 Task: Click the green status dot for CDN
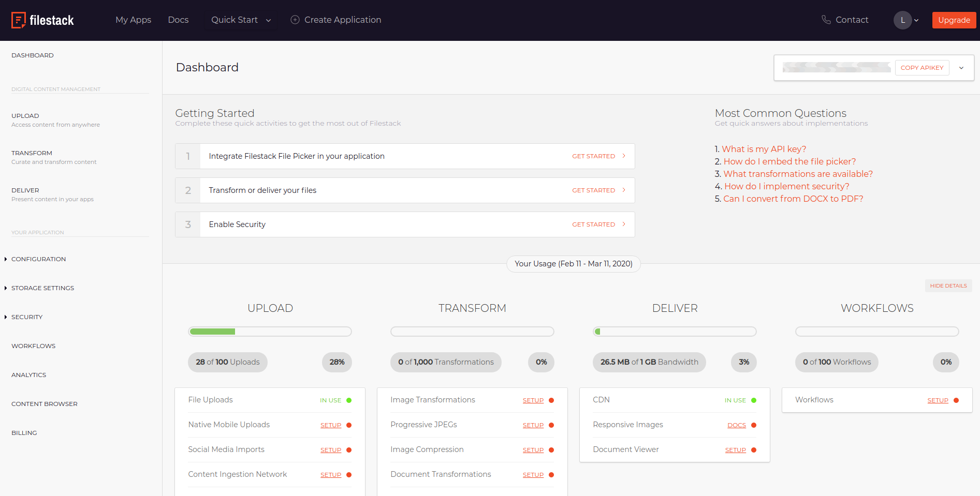pos(754,400)
